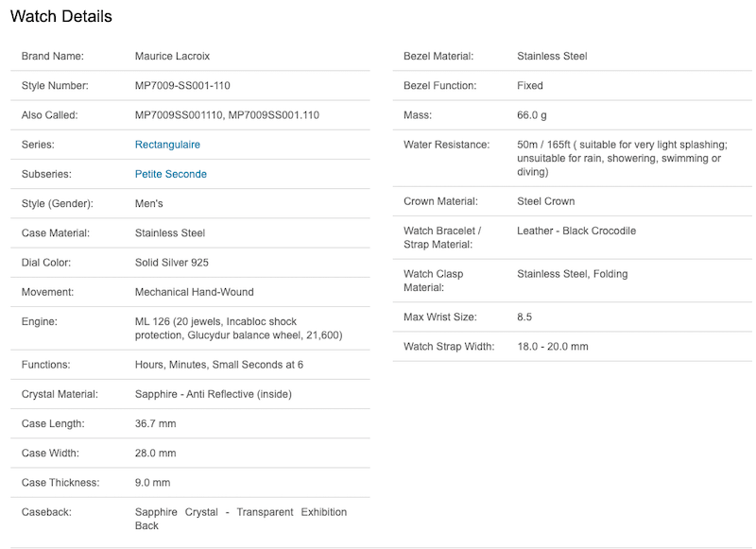The height and width of the screenshot is (549, 756).
Task: Click the Stainless Steel, Folding clasp value
Action: point(573,274)
